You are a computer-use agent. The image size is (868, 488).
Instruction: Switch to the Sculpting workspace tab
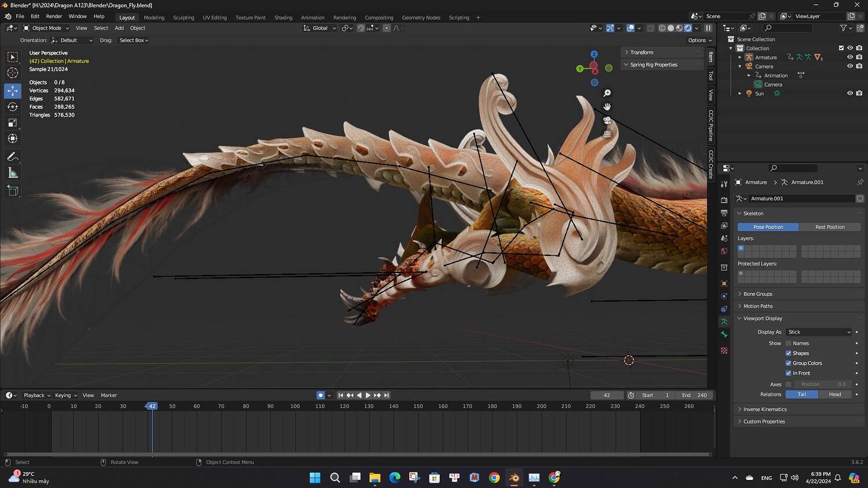pos(183,17)
